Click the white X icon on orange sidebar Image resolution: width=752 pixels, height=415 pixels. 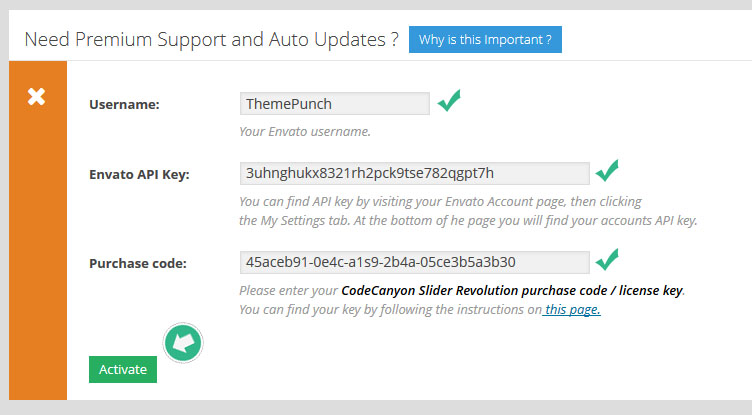point(36,97)
